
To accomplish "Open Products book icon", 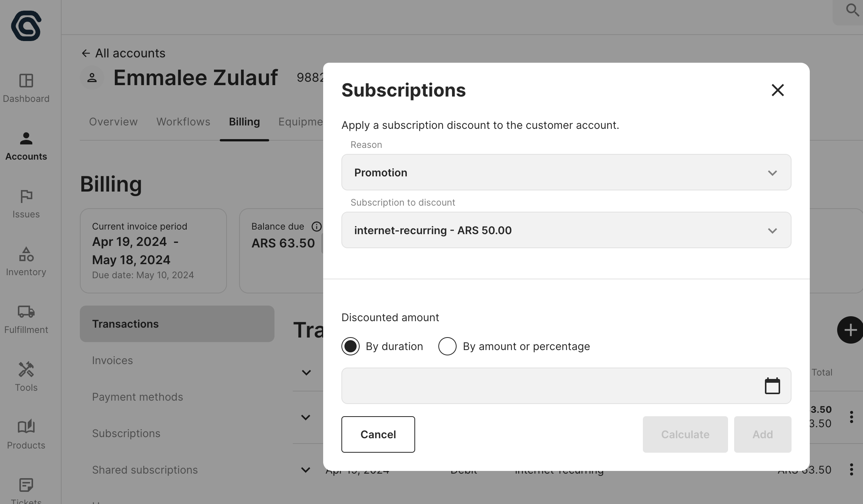I will point(26,427).
